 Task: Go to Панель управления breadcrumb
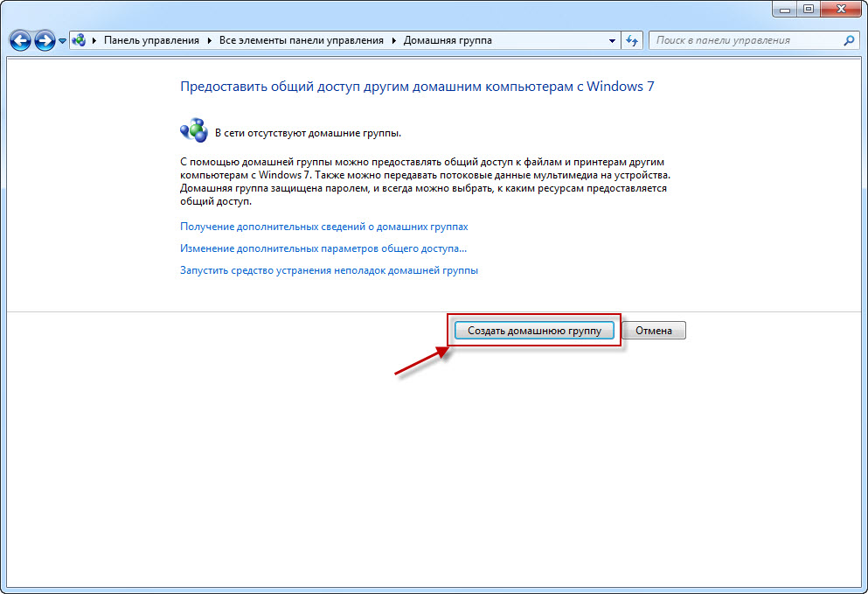pyautogui.click(x=151, y=40)
